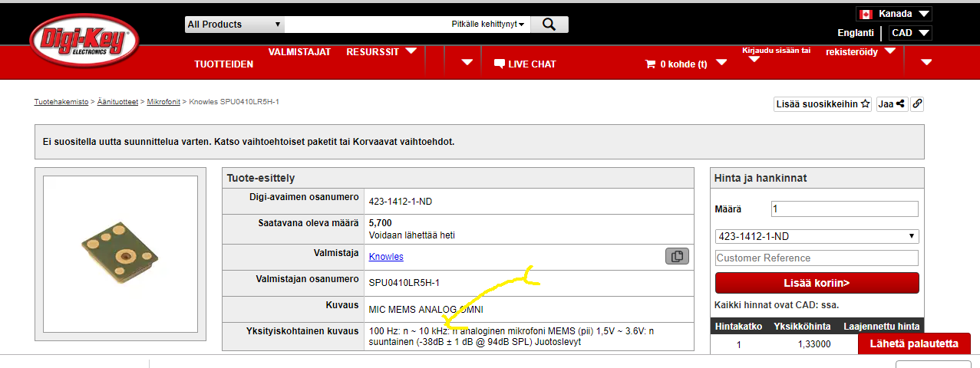Click Lisää suosikkeihin button

(823, 104)
